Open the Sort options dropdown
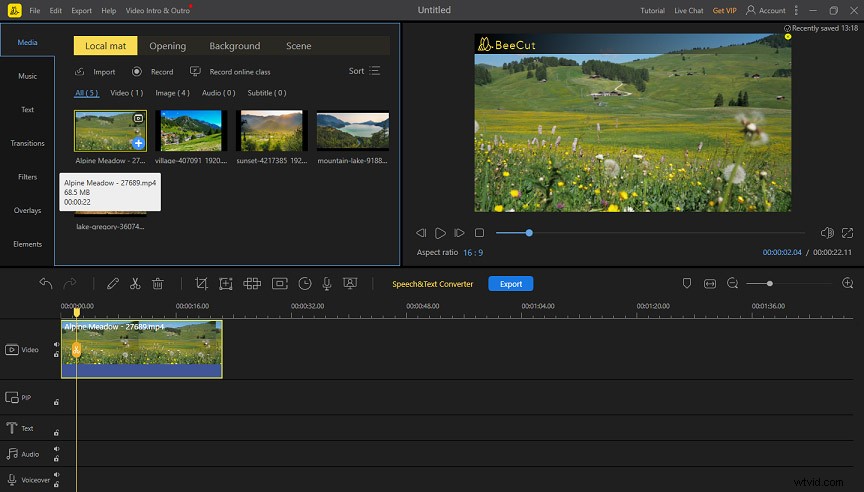 click(x=364, y=71)
